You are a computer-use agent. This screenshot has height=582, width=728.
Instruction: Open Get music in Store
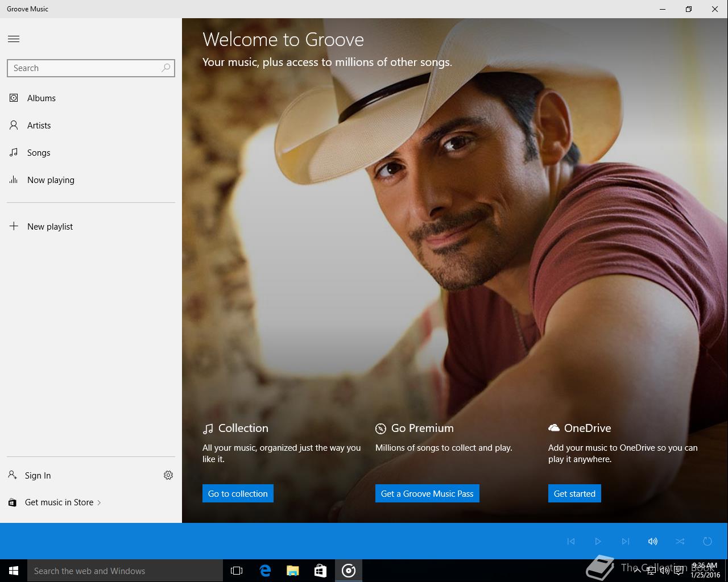point(59,502)
